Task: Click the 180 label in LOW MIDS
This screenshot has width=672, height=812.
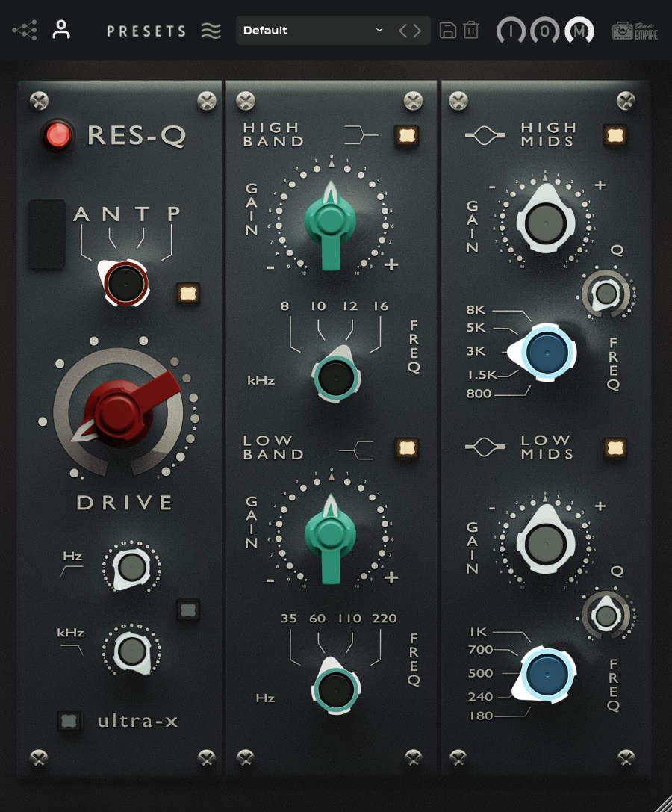Action: pyautogui.click(x=480, y=716)
